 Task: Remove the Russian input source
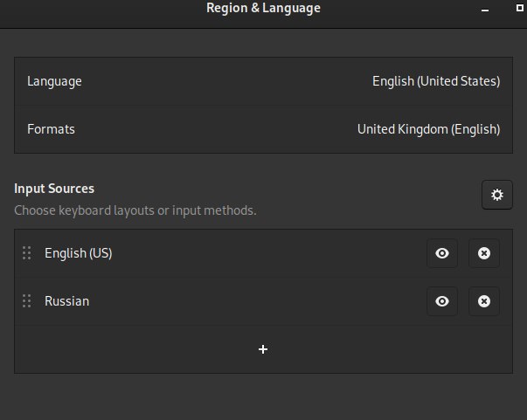[484, 301]
